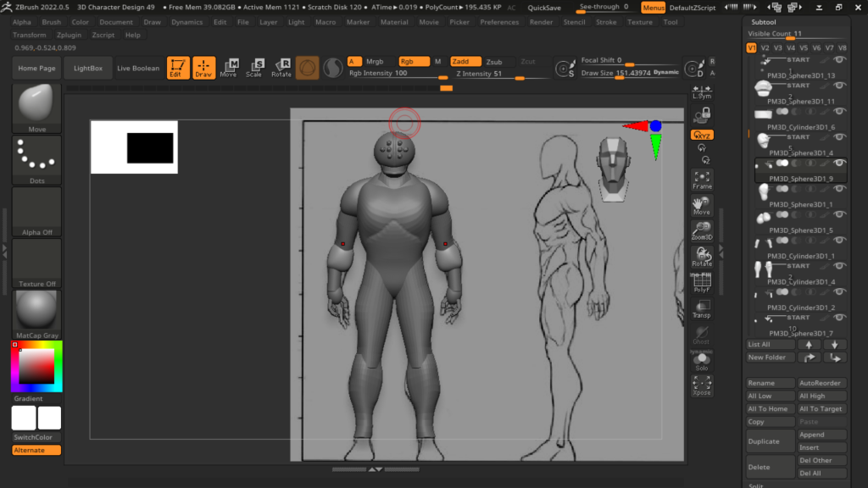Viewport: 868px width, 488px height.
Task: Enable Mrgb material color mode
Action: pos(375,62)
